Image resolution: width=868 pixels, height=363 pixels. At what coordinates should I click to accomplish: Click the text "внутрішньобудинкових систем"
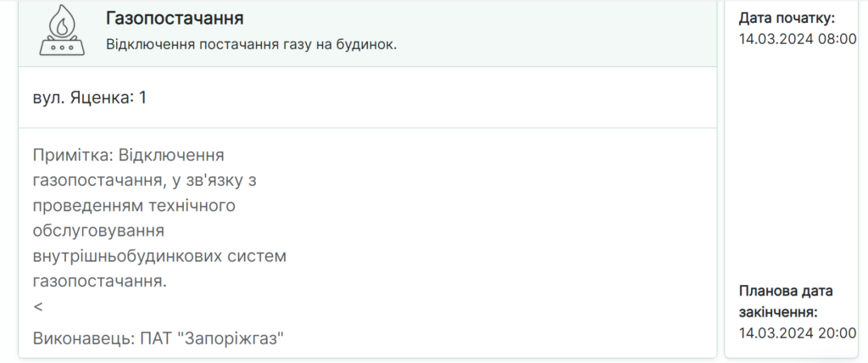point(160,255)
